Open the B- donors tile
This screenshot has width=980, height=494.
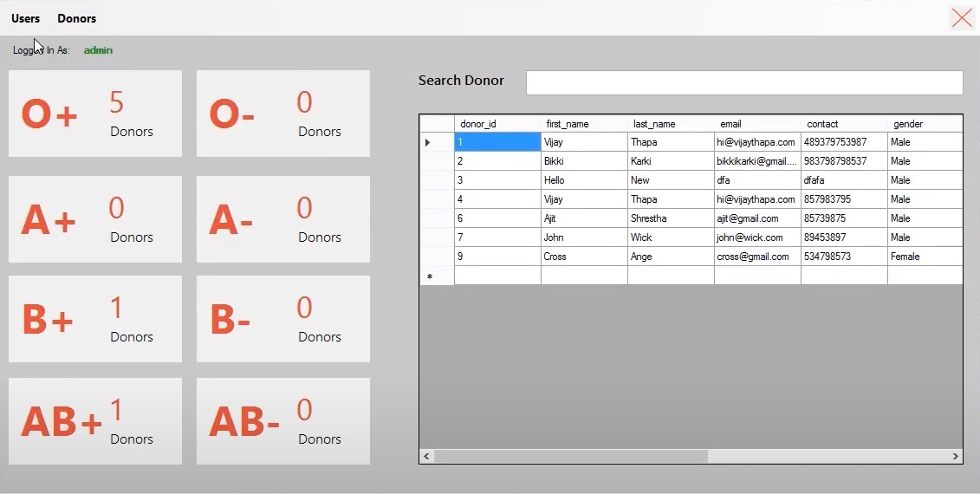point(283,319)
